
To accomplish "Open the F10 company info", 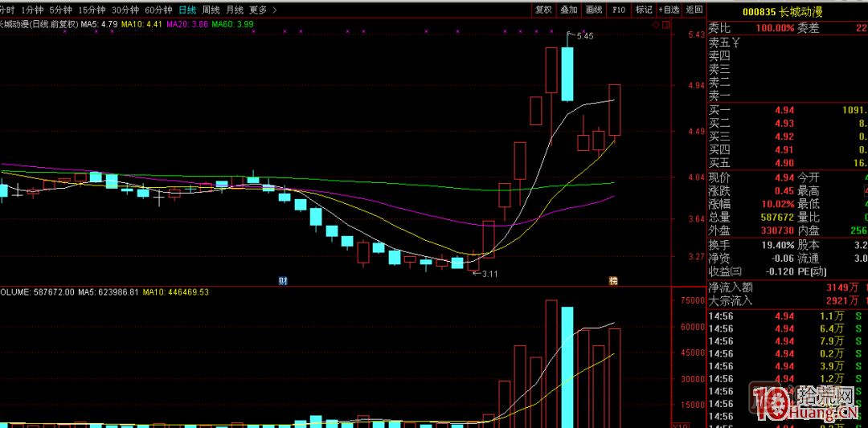I will (618, 10).
